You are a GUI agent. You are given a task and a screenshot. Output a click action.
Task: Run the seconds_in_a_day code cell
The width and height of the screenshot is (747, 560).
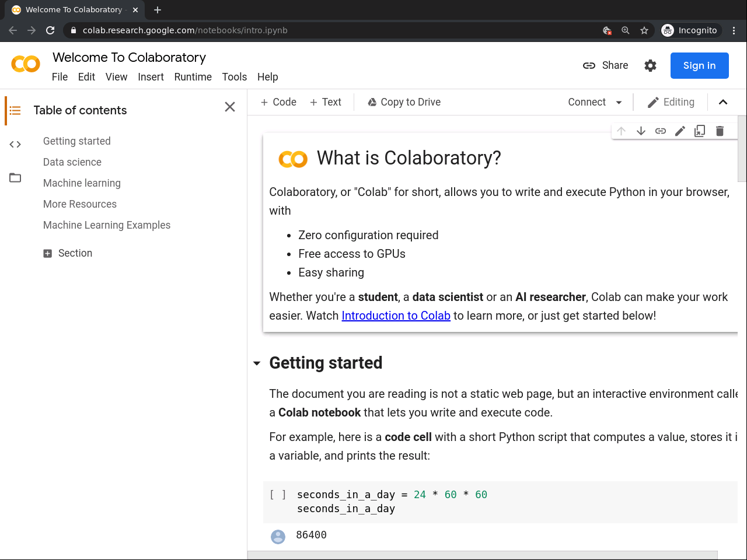[278, 495]
